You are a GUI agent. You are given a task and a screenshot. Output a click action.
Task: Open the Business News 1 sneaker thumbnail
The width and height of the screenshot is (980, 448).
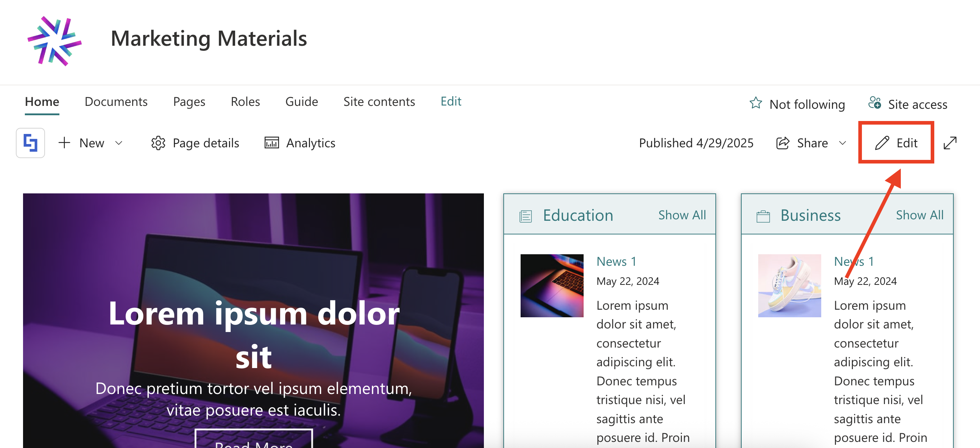pos(790,286)
